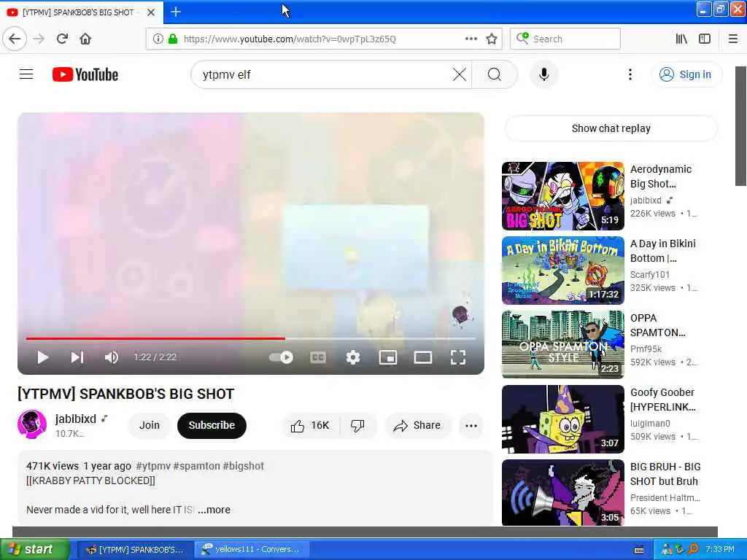Image resolution: width=747 pixels, height=560 pixels.
Task: Open the #bigshot hashtag
Action: point(243,466)
